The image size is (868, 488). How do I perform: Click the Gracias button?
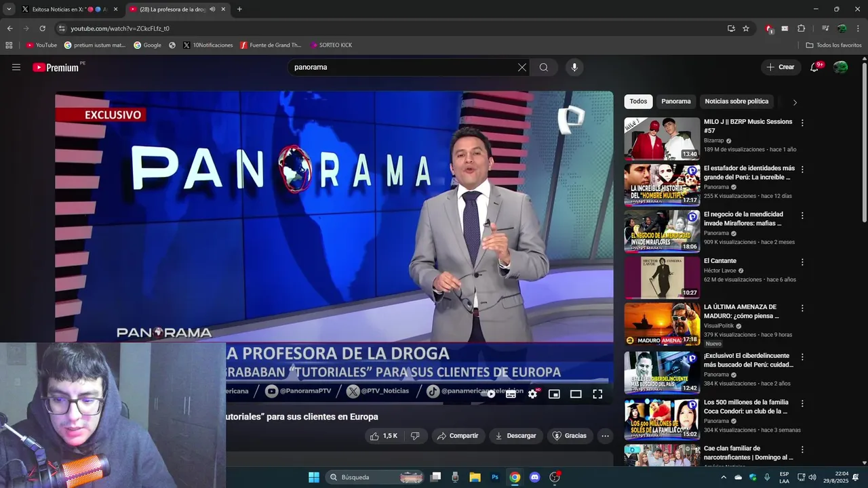click(x=570, y=436)
